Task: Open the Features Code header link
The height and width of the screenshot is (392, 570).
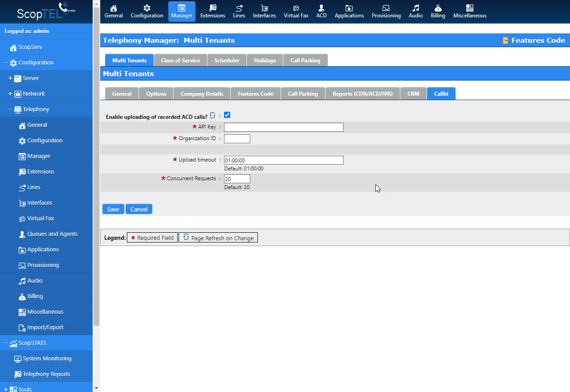Action: [534, 40]
